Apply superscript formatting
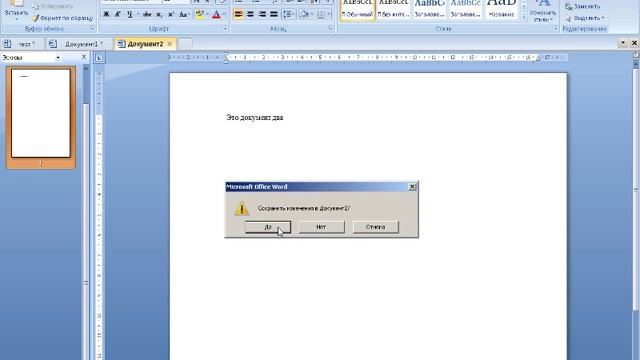Image resolution: width=640 pixels, height=360 pixels. (x=171, y=14)
